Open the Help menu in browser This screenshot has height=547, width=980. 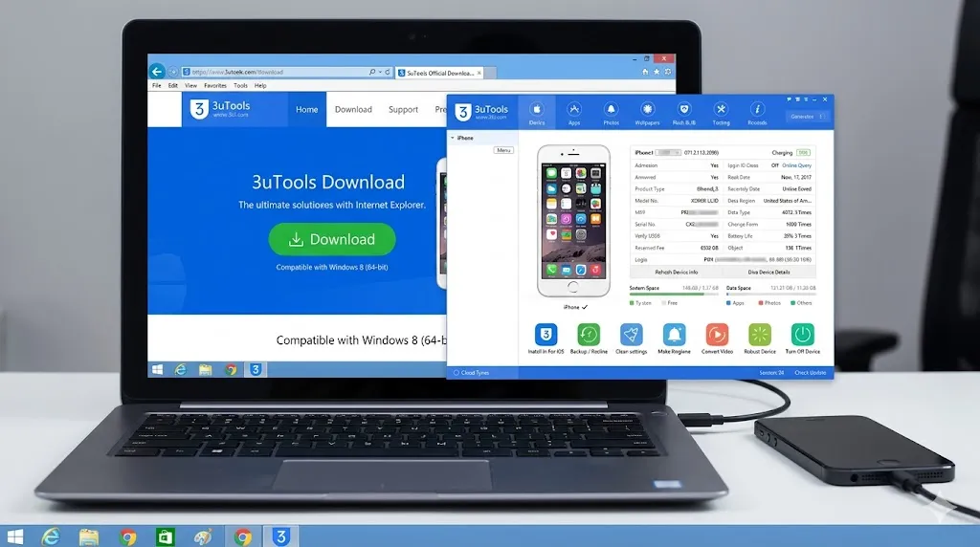pyautogui.click(x=260, y=85)
